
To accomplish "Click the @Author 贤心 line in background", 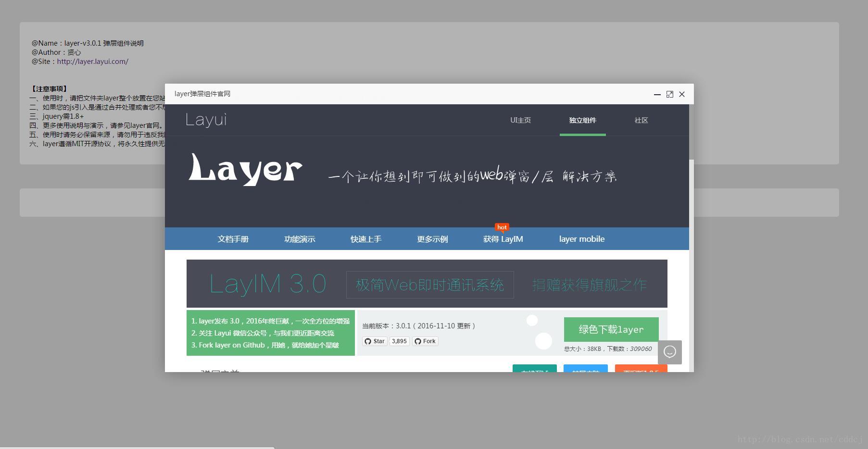I will coord(56,52).
